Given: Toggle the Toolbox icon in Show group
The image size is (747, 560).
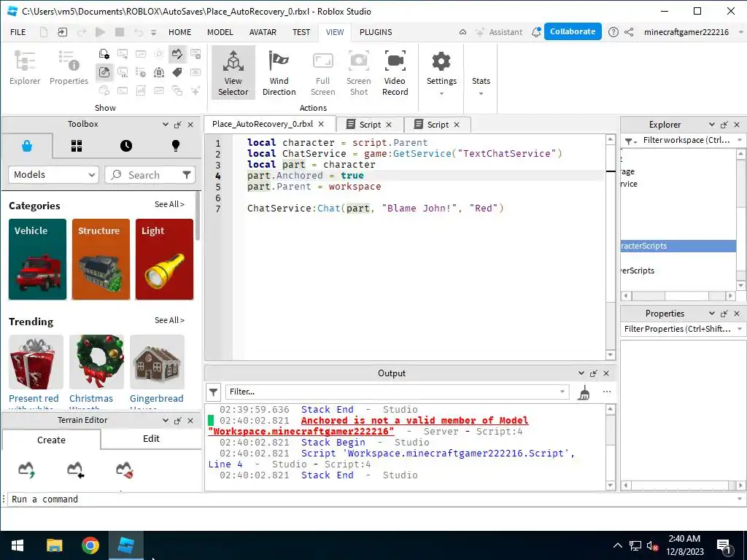Looking at the screenshot, I should 104,72.
